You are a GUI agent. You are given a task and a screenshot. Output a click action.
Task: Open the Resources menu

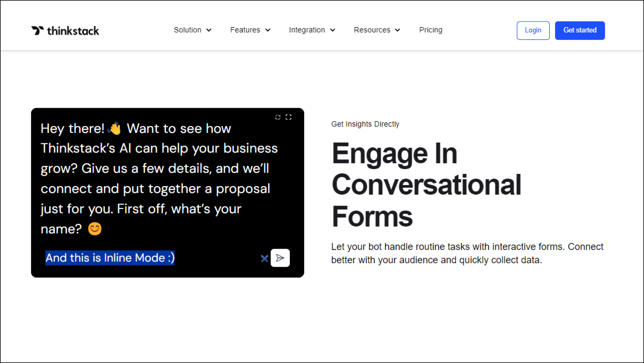click(377, 30)
